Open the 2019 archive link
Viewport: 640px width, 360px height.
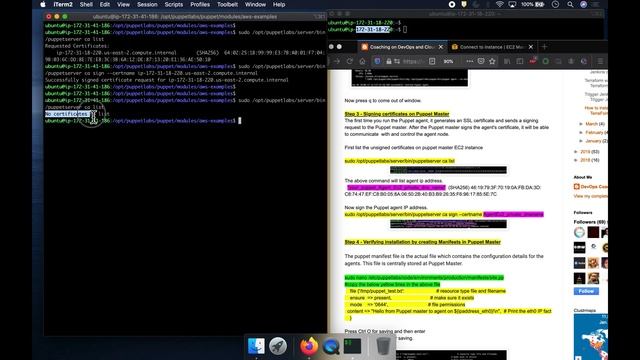pos(585,151)
